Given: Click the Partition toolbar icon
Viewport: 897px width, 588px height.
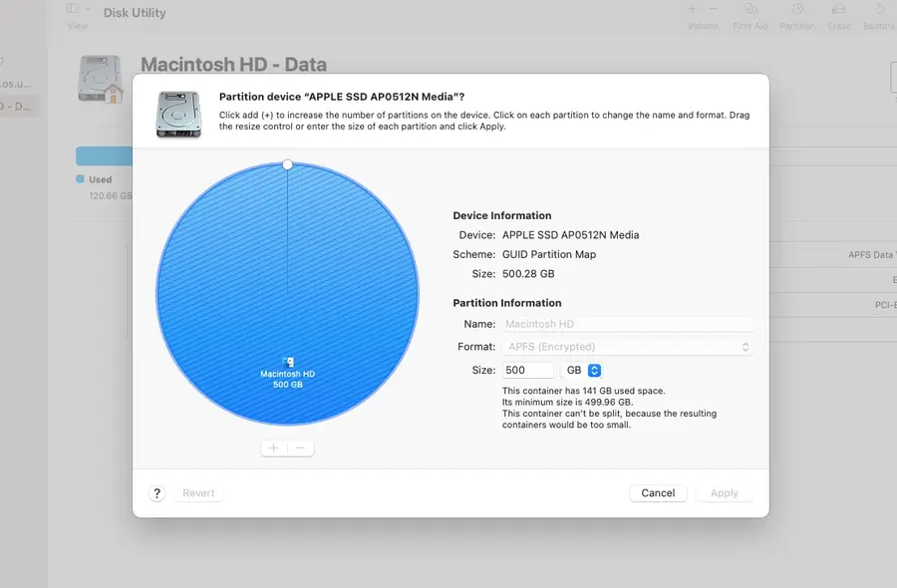Looking at the screenshot, I should pyautogui.click(x=797, y=9).
